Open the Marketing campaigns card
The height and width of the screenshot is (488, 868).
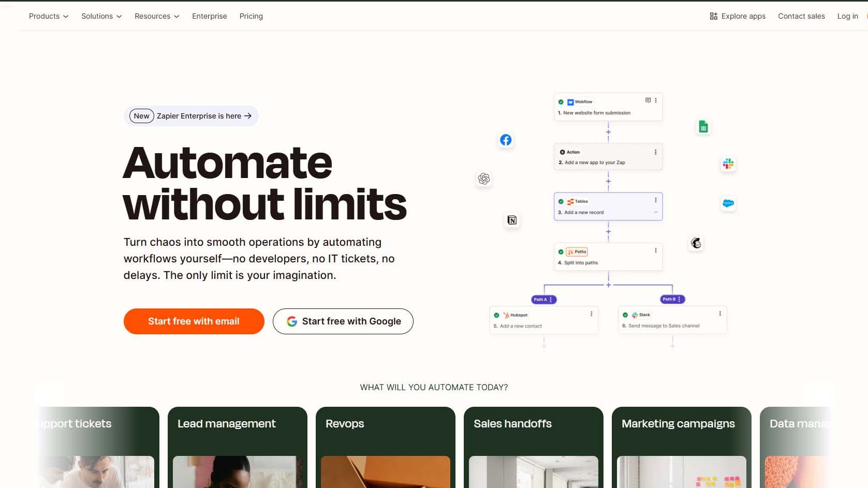682,447
